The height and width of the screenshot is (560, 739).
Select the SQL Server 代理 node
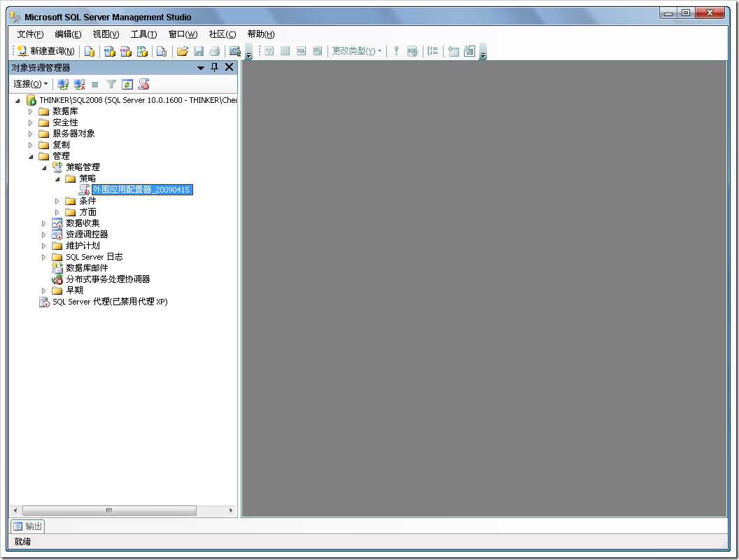click(x=110, y=302)
